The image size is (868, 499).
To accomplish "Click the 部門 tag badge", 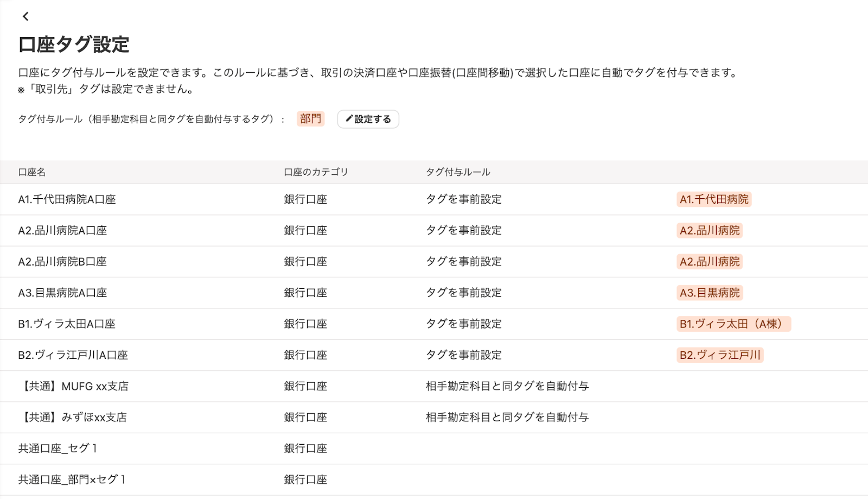I will coord(310,119).
